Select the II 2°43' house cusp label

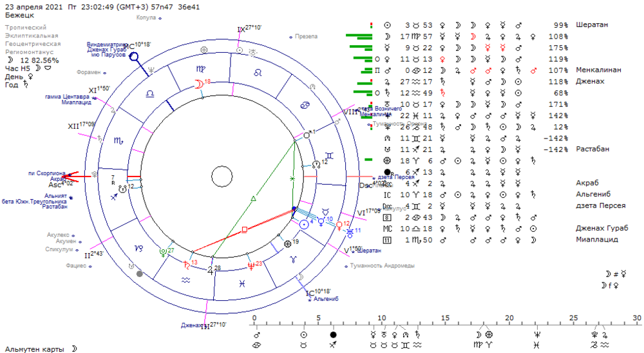click(x=93, y=255)
